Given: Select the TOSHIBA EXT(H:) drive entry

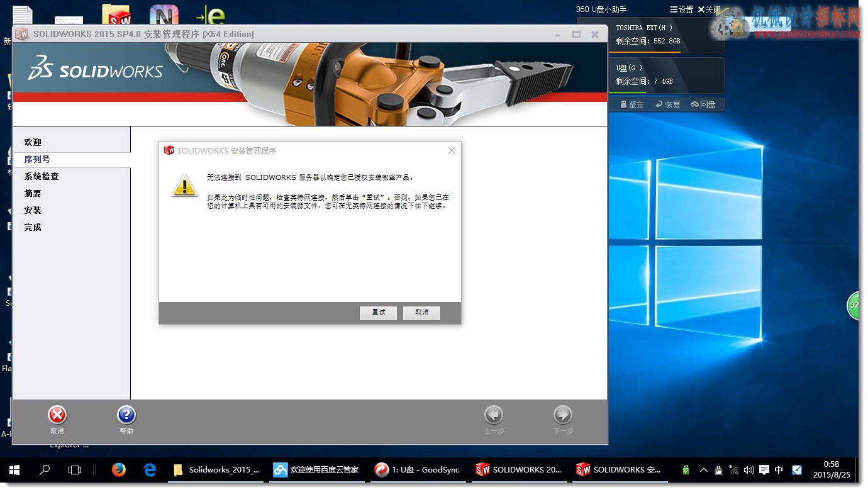Looking at the screenshot, I should [x=667, y=35].
